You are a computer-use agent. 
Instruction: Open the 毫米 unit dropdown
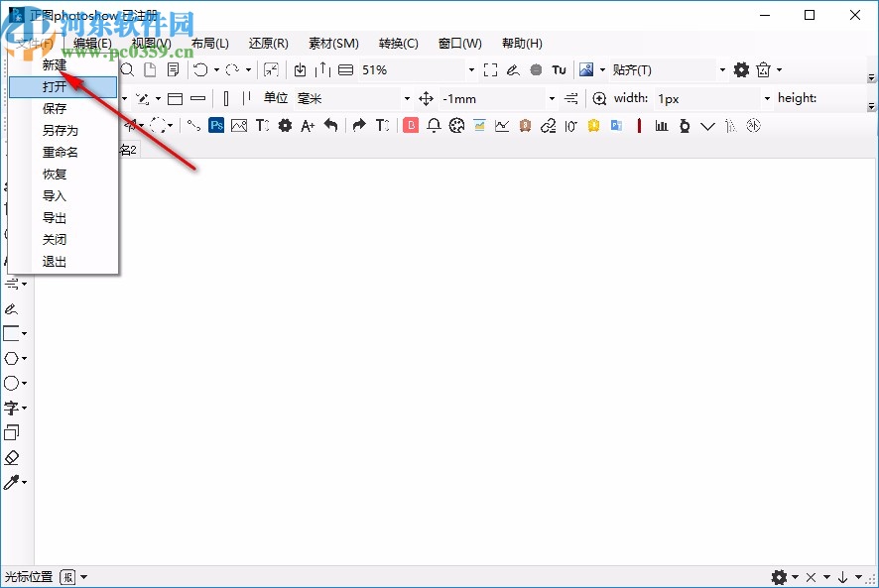(x=407, y=98)
